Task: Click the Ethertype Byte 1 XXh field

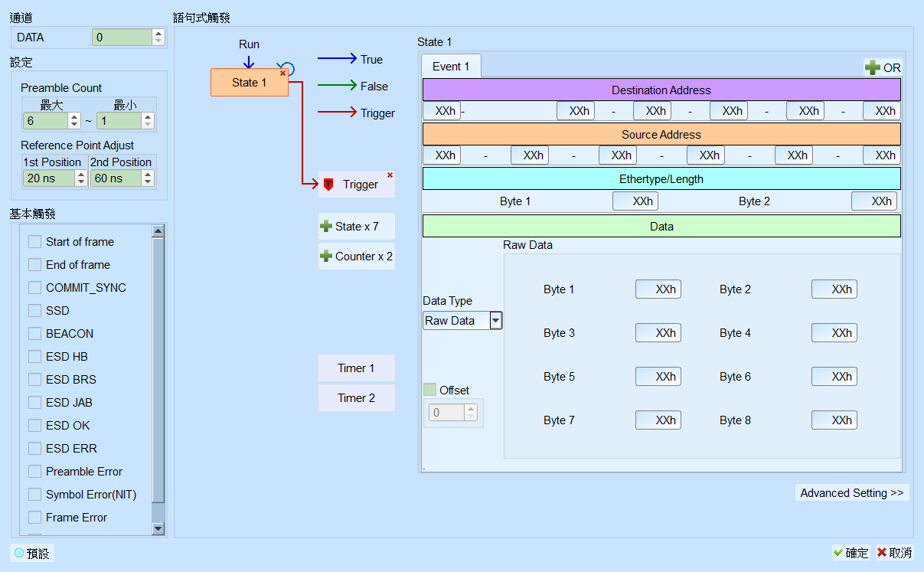Action: pos(635,201)
